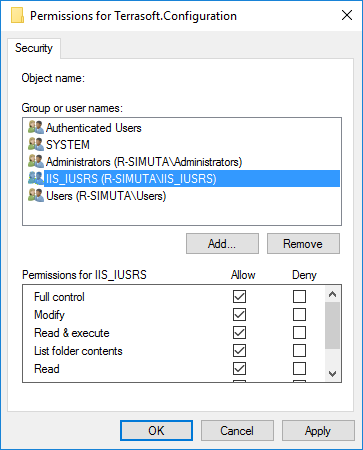This screenshot has width=363, height=450.
Task: Toggle Deny checkbox for Full control
Action: point(299,296)
